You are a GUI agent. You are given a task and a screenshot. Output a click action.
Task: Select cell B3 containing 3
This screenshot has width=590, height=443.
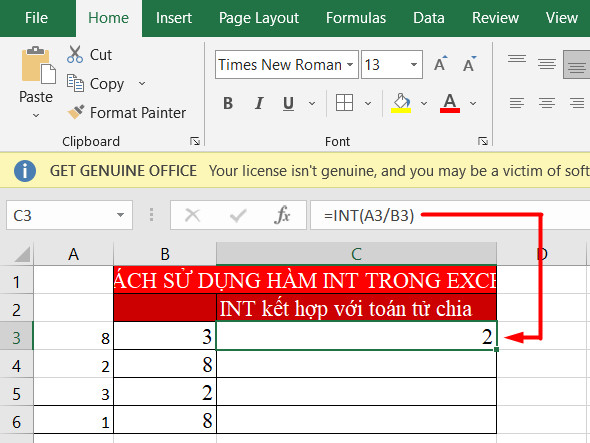(x=165, y=336)
